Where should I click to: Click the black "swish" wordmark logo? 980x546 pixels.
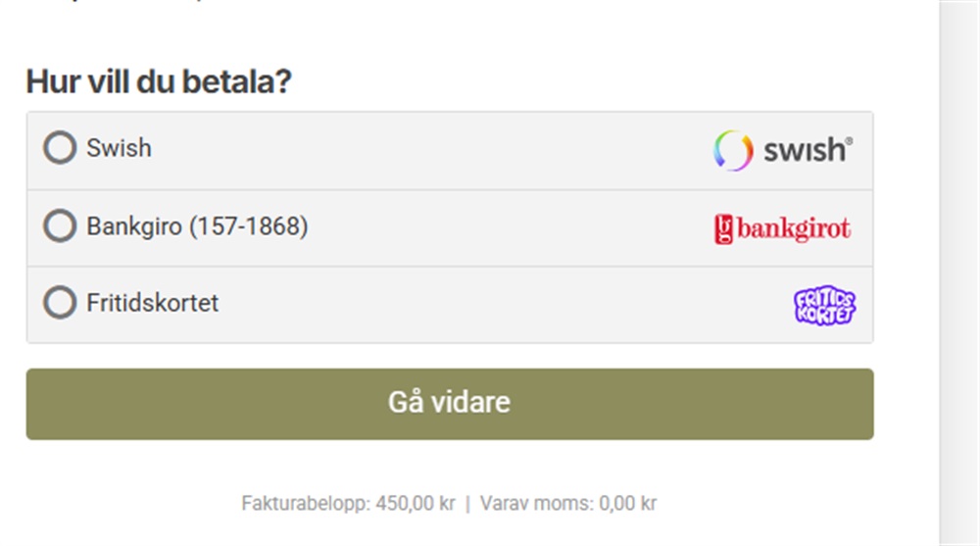pos(807,151)
